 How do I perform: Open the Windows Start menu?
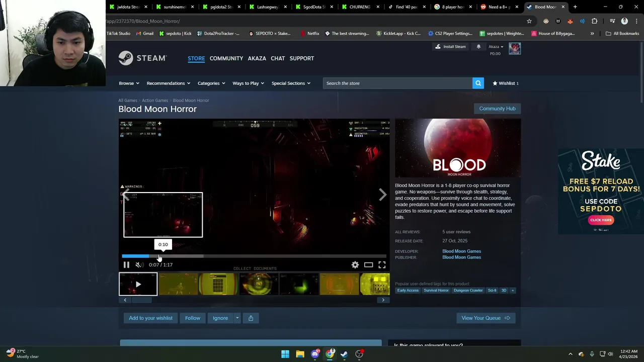pyautogui.click(x=285, y=354)
